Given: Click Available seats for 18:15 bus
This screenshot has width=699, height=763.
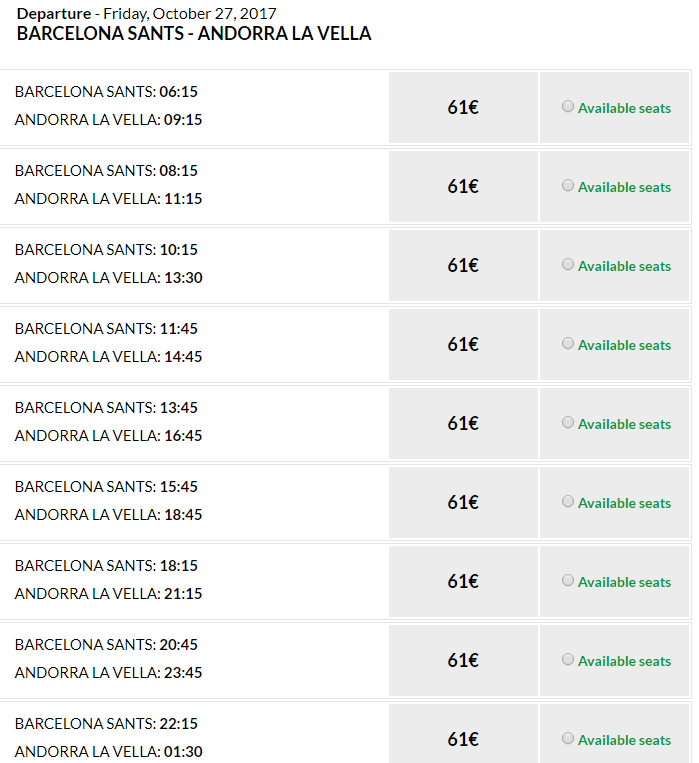Looking at the screenshot, I should pyautogui.click(x=624, y=582).
